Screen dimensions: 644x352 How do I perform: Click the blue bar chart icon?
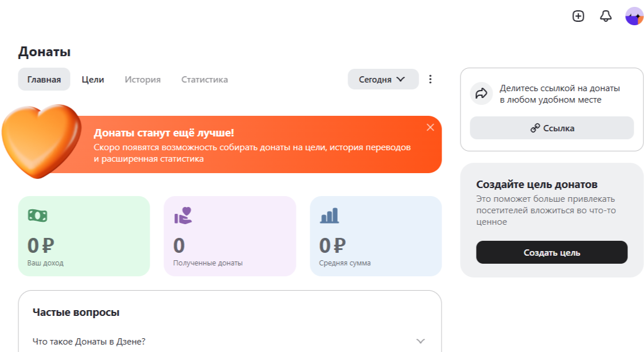pos(329,216)
